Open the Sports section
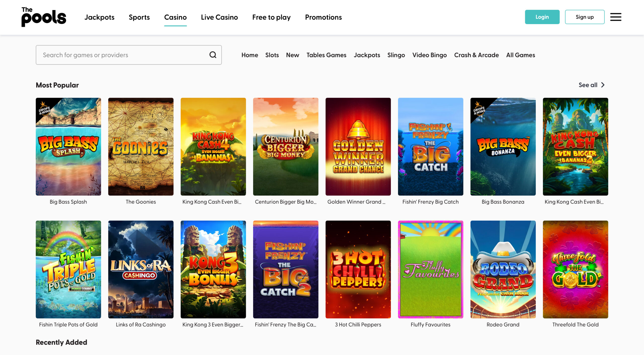 coord(139,17)
